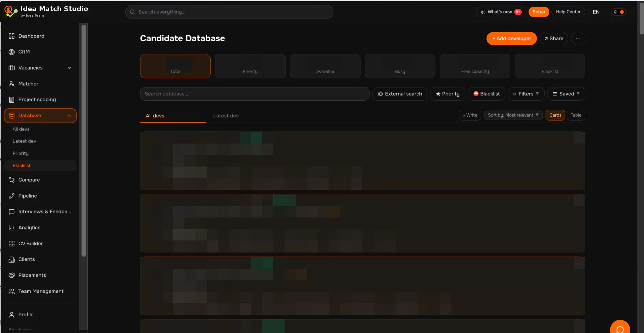
Task: Open the Dashboard sidebar icon
Action: [x=12, y=36]
